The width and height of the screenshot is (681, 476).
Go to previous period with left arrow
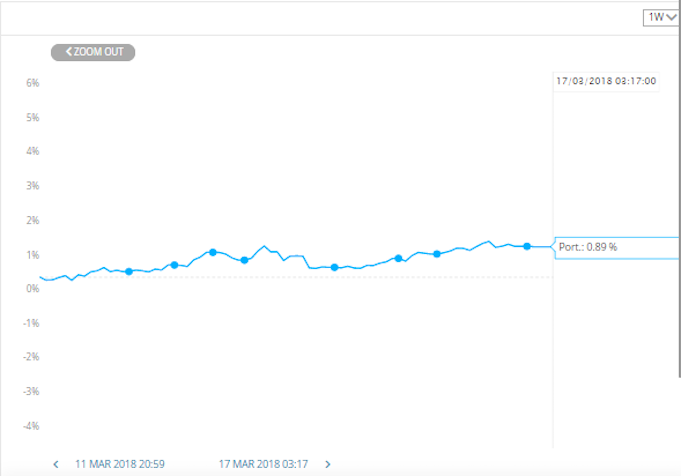click(56, 464)
